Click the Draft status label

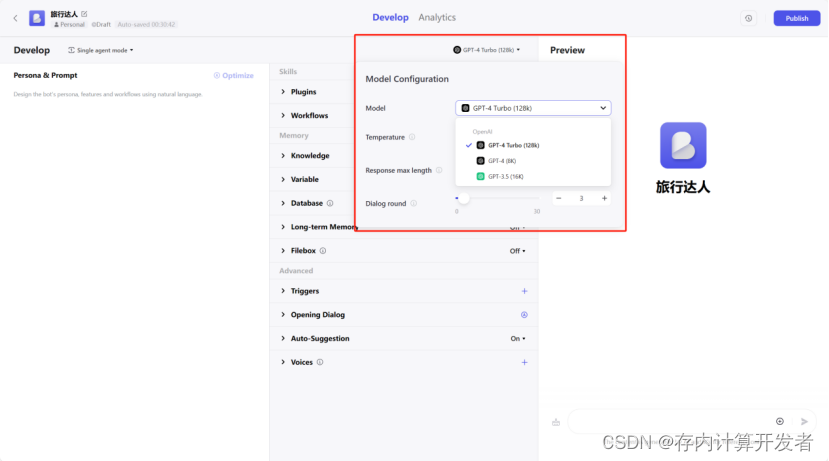point(101,24)
